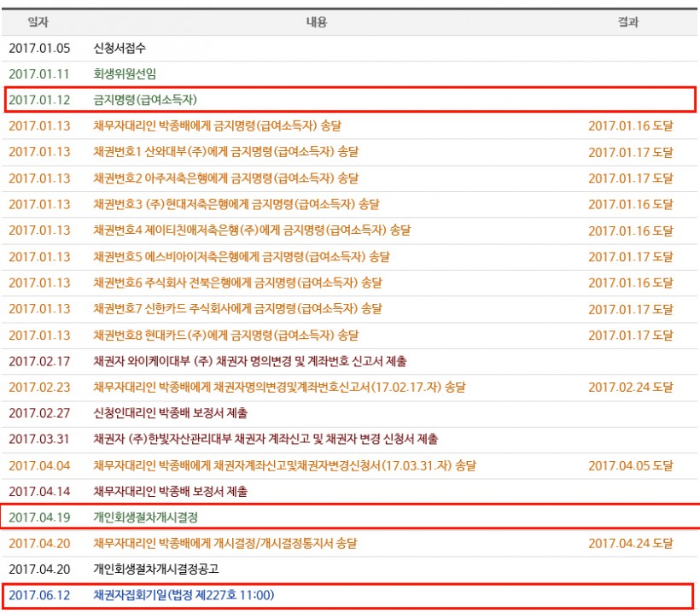The width and height of the screenshot is (700, 613).
Task: Click date 2017.04.19
Action: coord(39,517)
